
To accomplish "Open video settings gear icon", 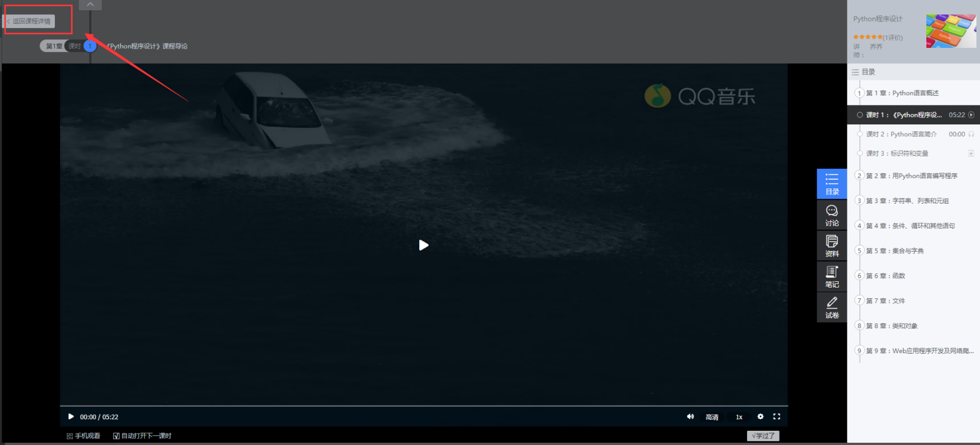I will pos(760,417).
